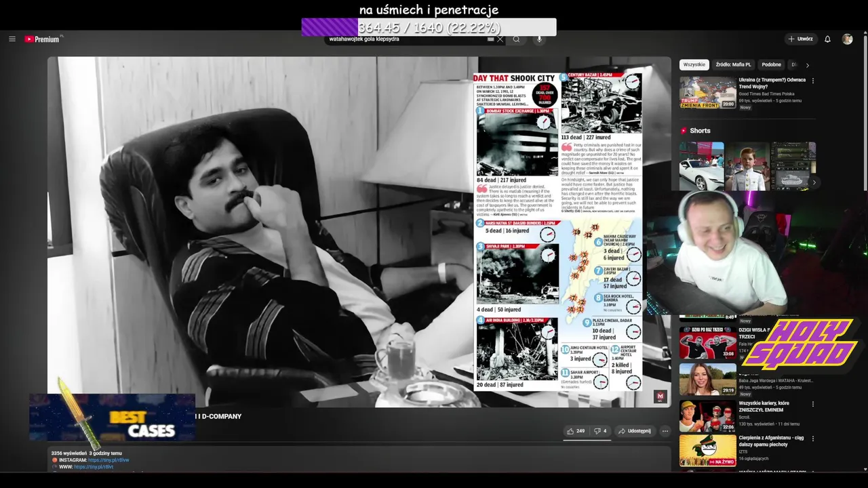Viewport: 868px width, 488px height.
Task: Go to YouTube Premium home logo
Action: (43, 39)
